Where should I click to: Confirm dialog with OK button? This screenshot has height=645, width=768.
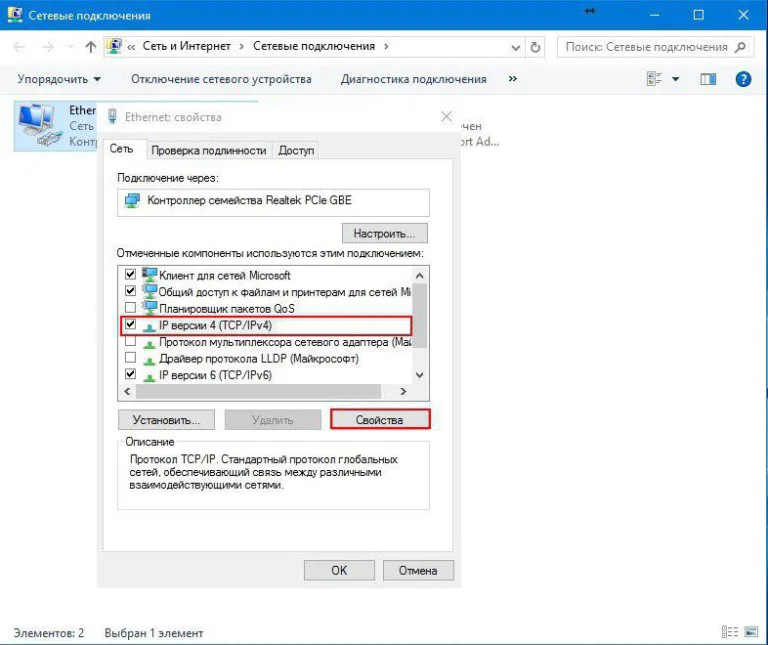pyautogui.click(x=339, y=571)
